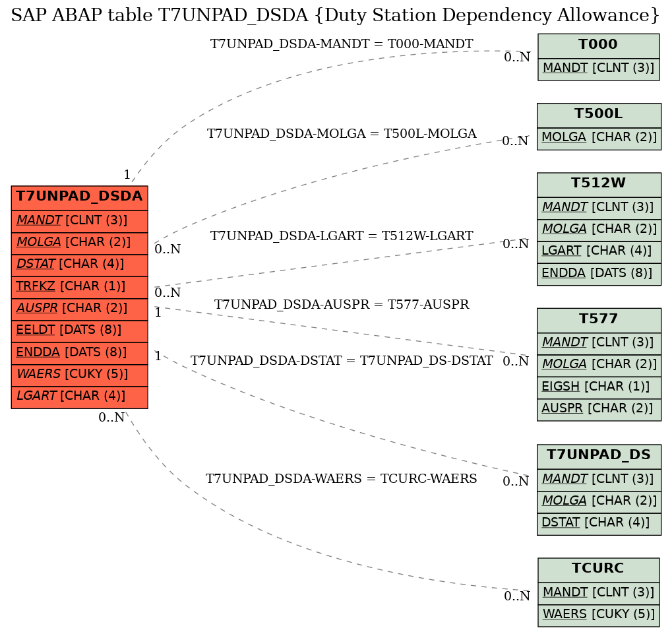This screenshot has height=634, width=672.
Task: Open the T577 table header
Action: click(x=599, y=319)
